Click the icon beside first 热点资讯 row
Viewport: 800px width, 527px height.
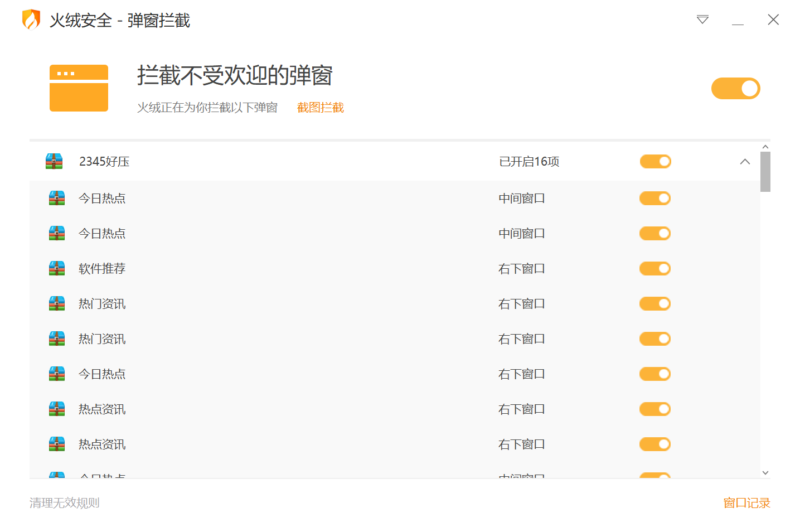tap(57, 409)
